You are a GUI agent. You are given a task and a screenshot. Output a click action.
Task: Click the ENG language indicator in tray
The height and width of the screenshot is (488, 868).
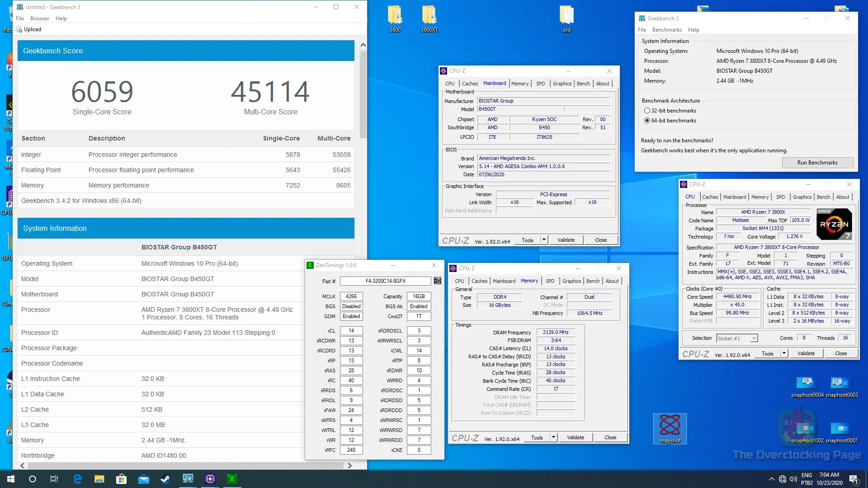[807, 475]
